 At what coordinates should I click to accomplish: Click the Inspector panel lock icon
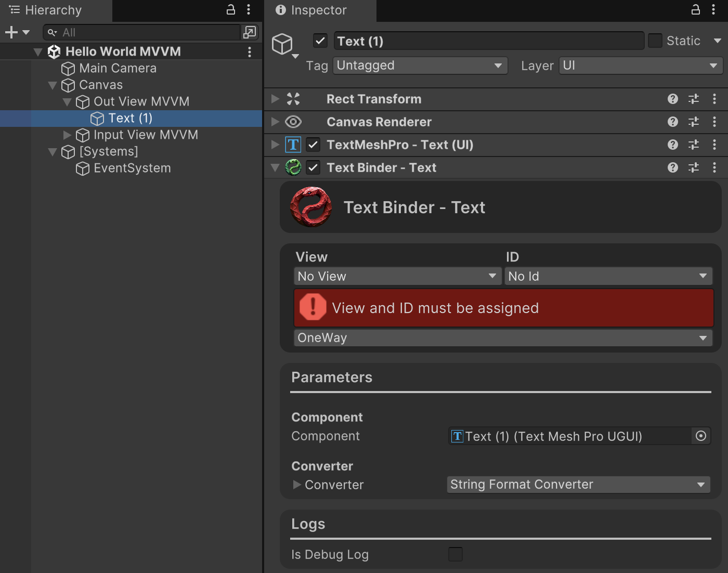[696, 10]
